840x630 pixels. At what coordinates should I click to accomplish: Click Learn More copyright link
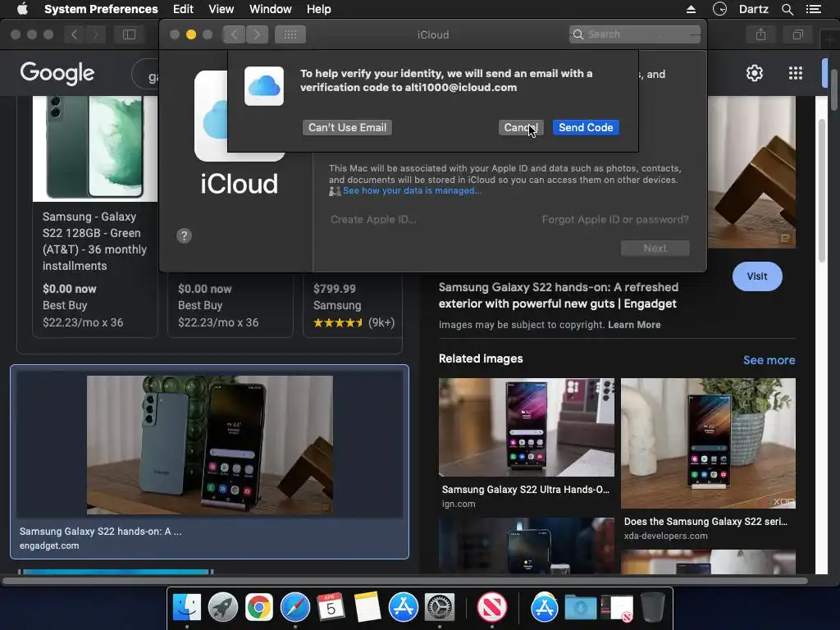(634, 325)
